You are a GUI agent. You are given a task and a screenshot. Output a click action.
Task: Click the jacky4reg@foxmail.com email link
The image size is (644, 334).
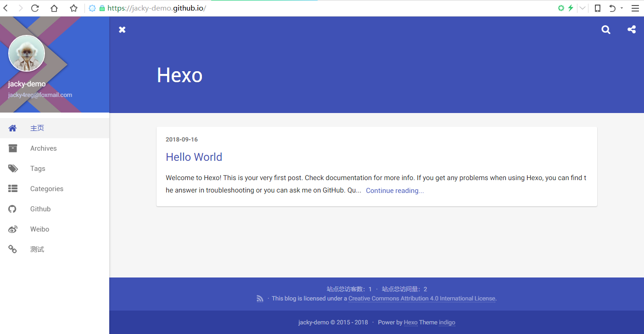pyautogui.click(x=40, y=95)
